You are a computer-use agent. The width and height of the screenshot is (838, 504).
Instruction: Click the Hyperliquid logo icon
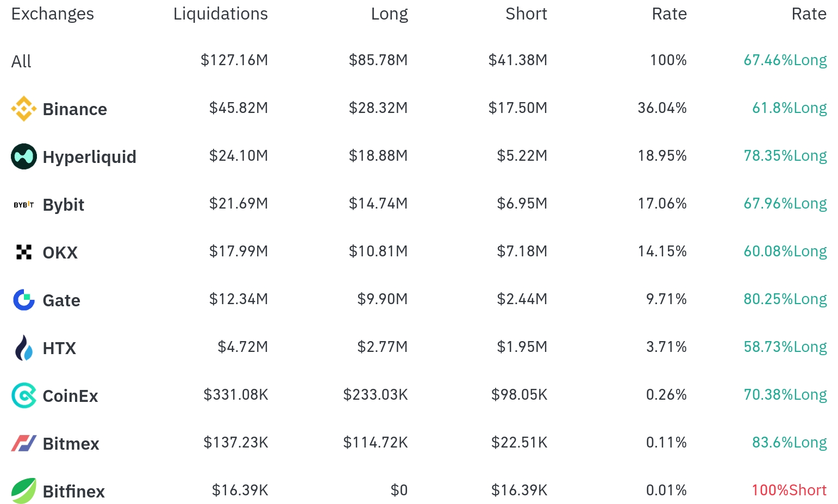coord(24,156)
